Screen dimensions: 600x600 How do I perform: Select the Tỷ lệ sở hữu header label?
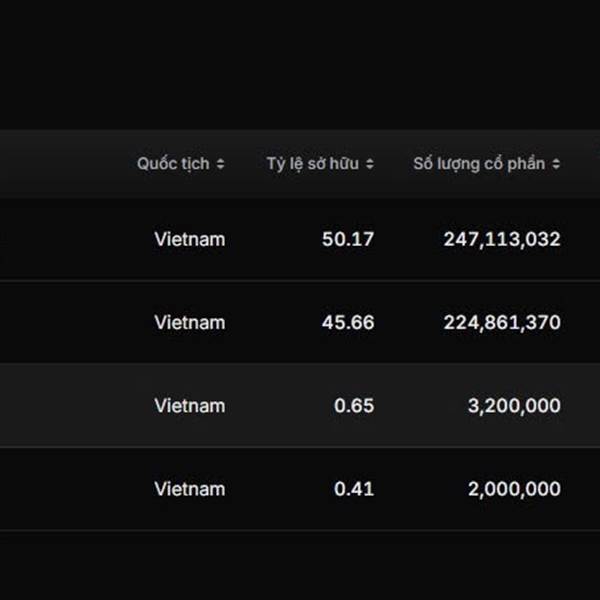tap(314, 164)
